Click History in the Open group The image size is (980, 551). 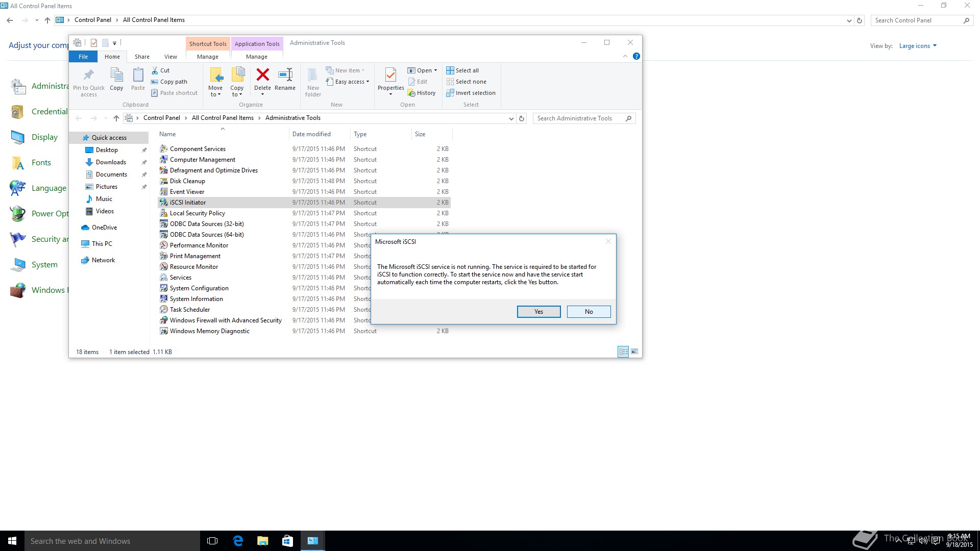click(x=422, y=93)
